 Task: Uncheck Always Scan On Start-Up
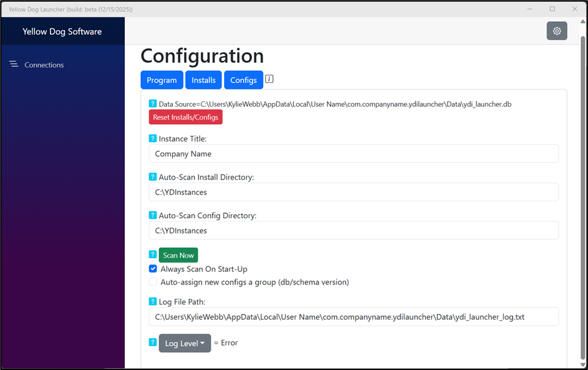tap(153, 269)
